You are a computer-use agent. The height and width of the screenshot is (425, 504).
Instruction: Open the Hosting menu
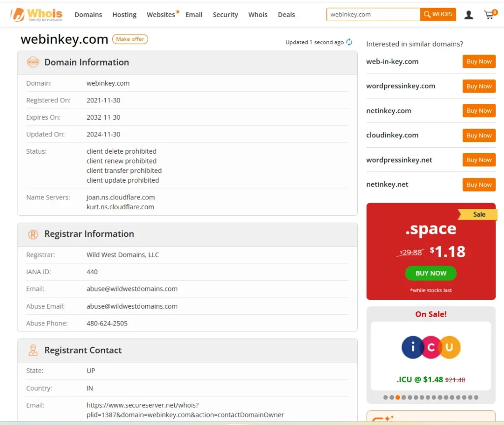pyautogui.click(x=125, y=15)
